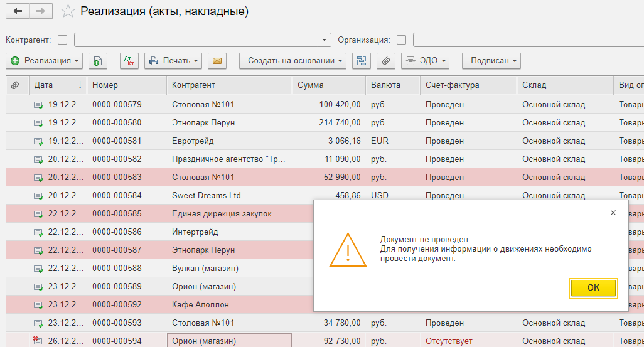Show Дт/Кт postings icon
The height and width of the screenshot is (347, 644).
coord(129,61)
